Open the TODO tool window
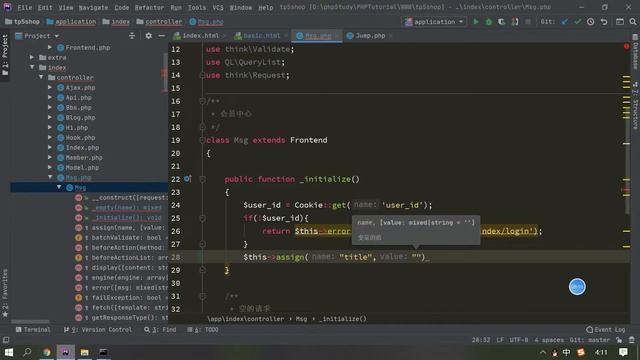Viewport: 640px width, 360px height. pos(203,329)
